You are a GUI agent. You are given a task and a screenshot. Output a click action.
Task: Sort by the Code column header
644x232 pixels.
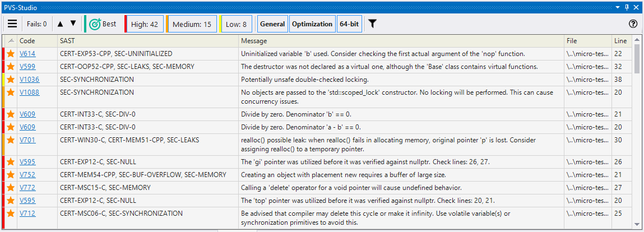(27, 41)
